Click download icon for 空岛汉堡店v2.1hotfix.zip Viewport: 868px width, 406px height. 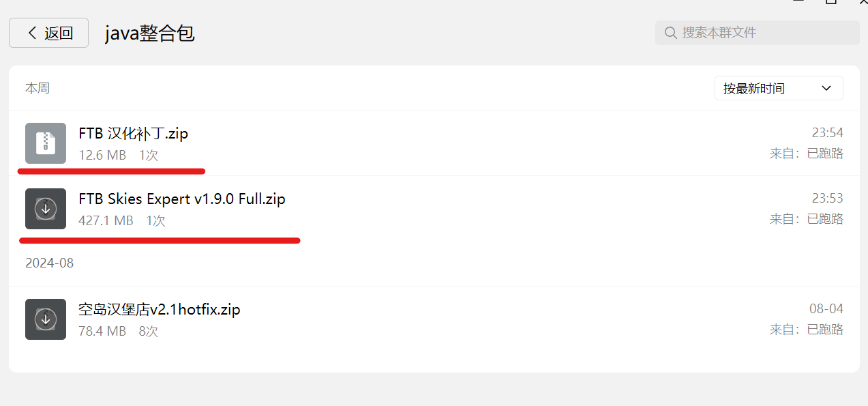(x=46, y=319)
